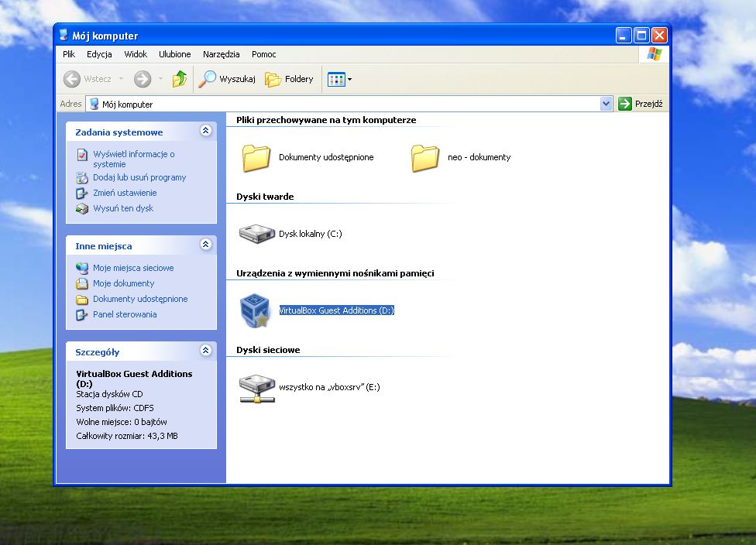Open the Widok menu
This screenshot has width=756, height=545.
point(136,54)
